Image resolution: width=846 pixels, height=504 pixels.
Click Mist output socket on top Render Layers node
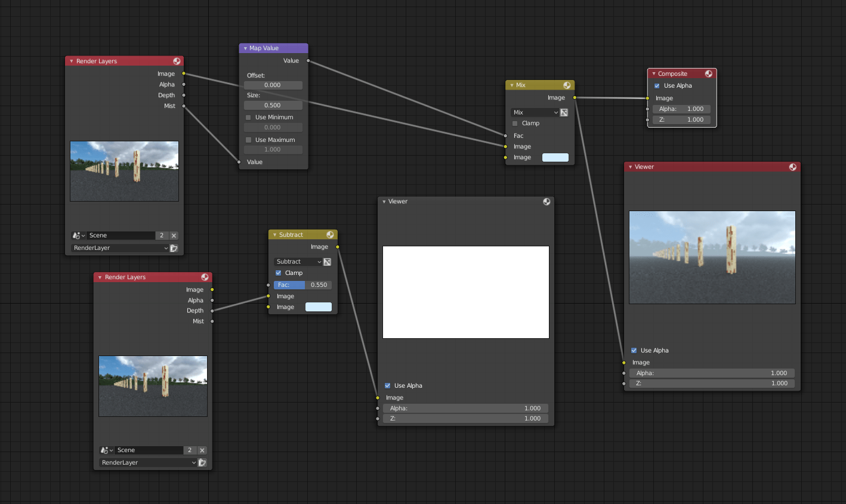click(184, 106)
